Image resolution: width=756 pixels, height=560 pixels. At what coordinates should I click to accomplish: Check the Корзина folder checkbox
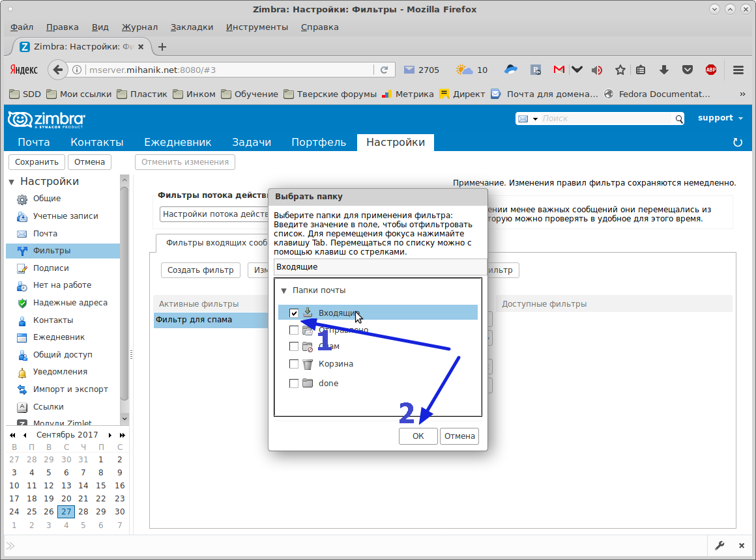[x=294, y=364]
